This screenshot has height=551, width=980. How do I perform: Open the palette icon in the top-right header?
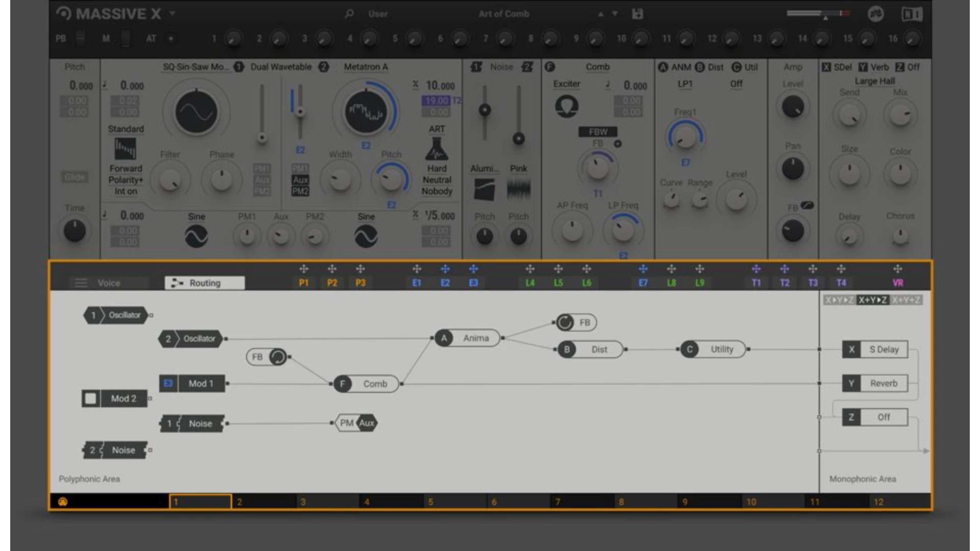(x=876, y=14)
